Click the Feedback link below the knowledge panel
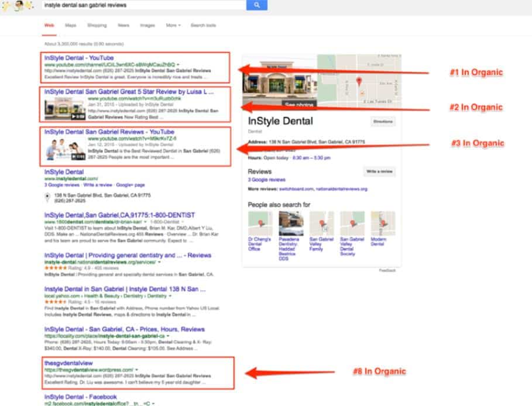Screen dimensions: 532x406 pyautogui.click(x=387, y=271)
